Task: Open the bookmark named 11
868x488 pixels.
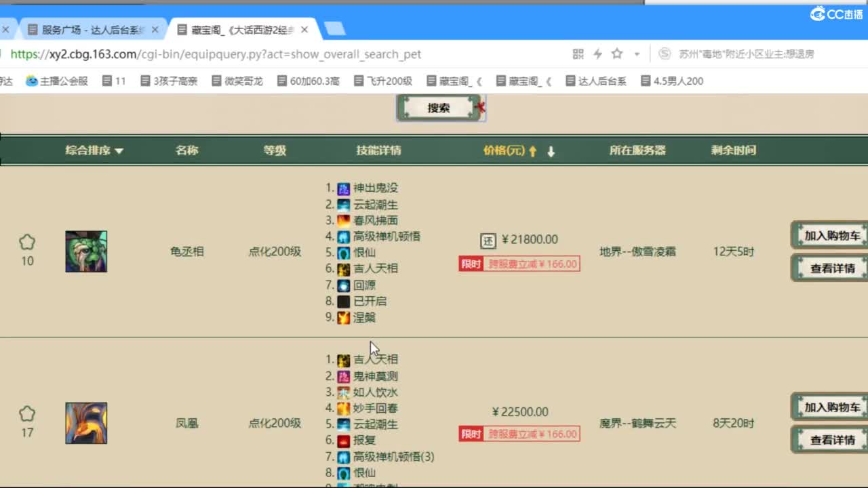Action: (114, 81)
